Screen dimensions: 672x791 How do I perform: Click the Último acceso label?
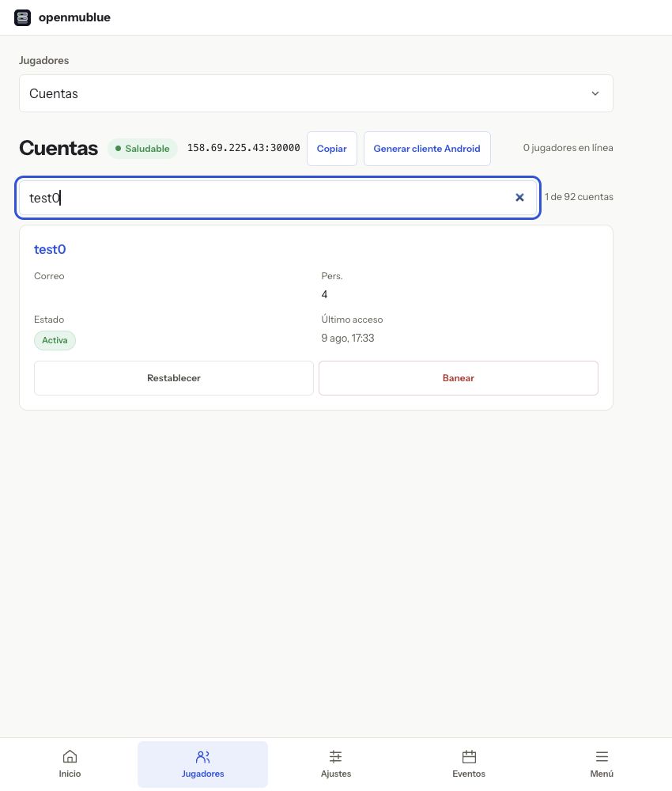352,320
